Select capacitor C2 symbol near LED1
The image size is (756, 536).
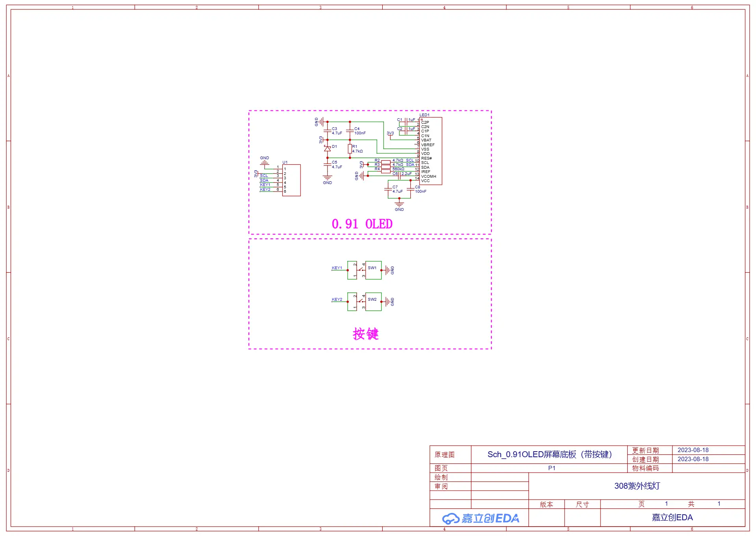[406, 131]
